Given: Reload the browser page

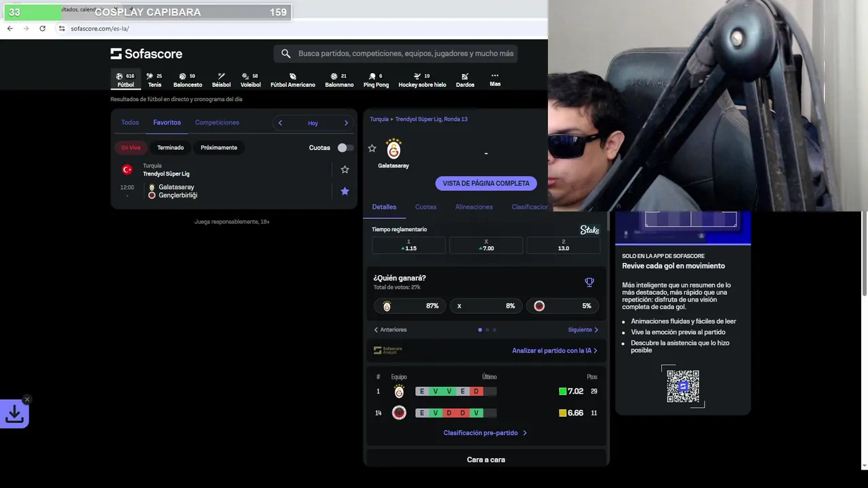Looking at the screenshot, I should [42, 28].
